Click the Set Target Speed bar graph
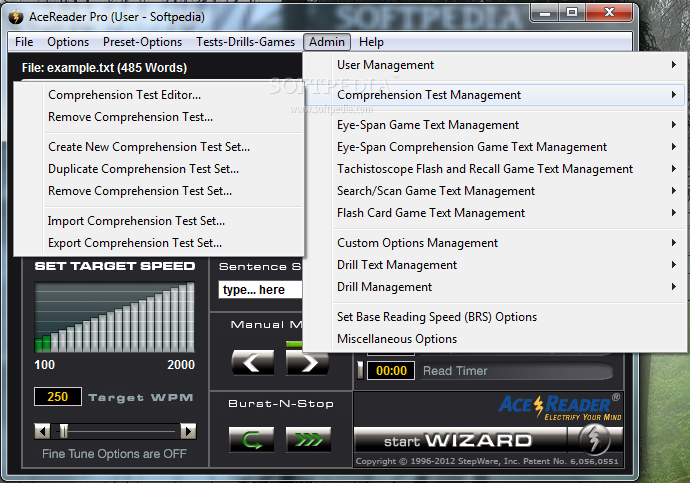Image resolution: width=690 pixels, height=483 pixels. point(114,317)
